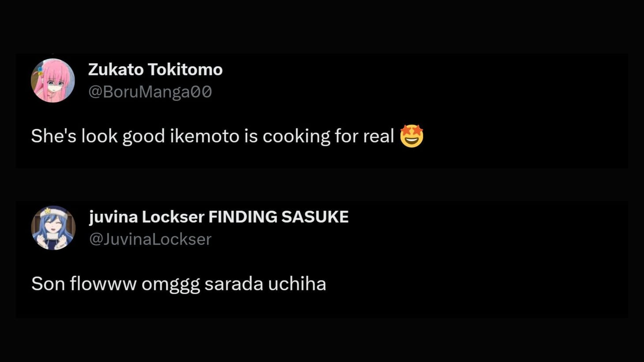Click the word "Lockser" in second display name
The height and width of the screenshot is (362, 644).
click(173, 217)
